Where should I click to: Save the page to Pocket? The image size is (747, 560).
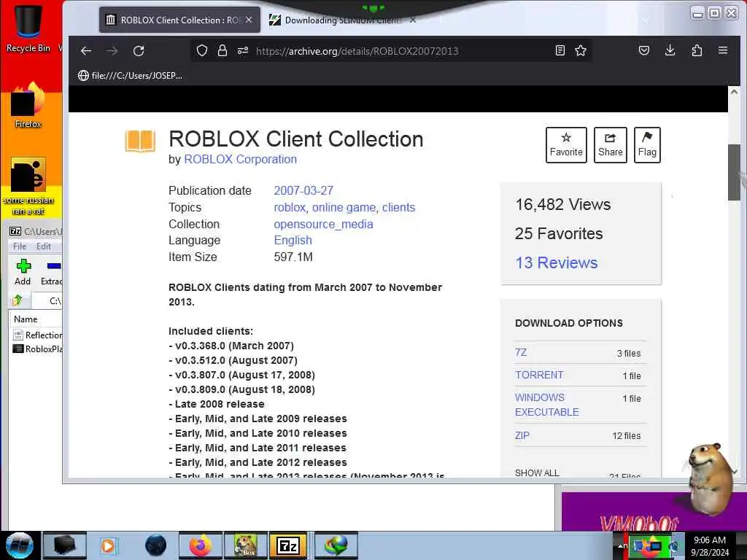(644, 50)
